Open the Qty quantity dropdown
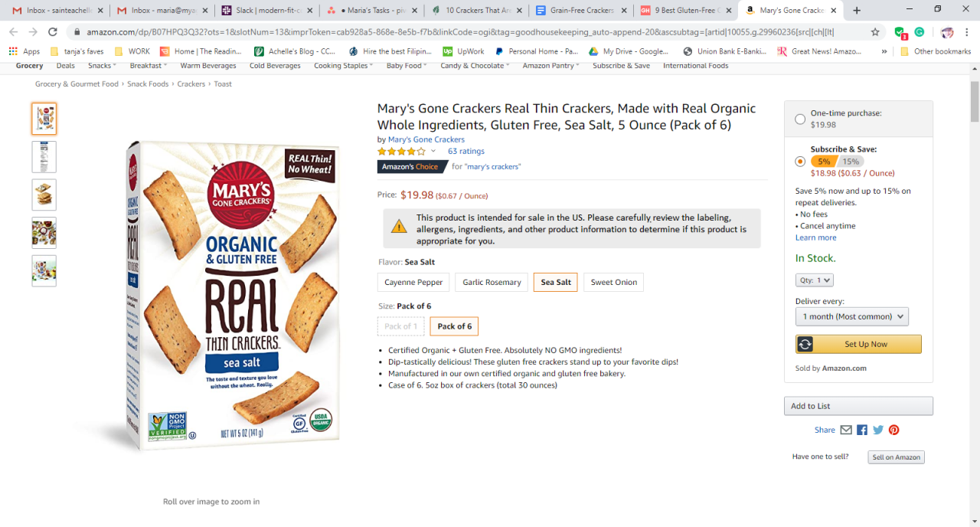This screenshot has width=980, height=527. (x=815, y=280)
